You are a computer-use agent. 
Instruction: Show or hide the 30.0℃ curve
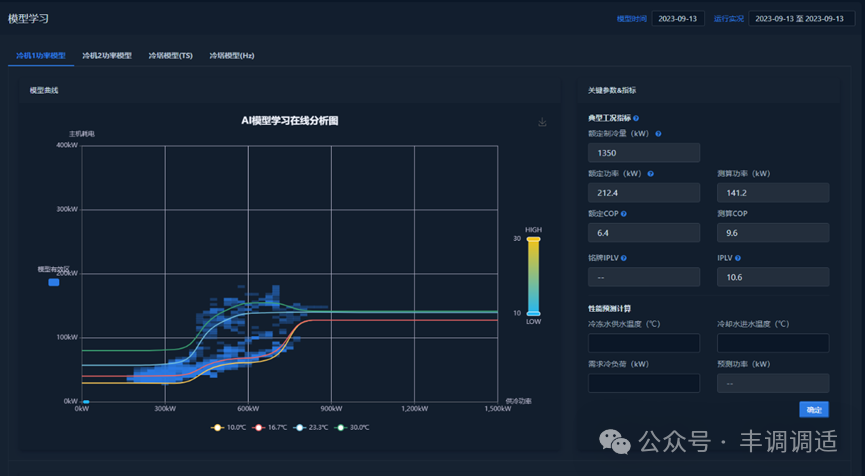353,427
